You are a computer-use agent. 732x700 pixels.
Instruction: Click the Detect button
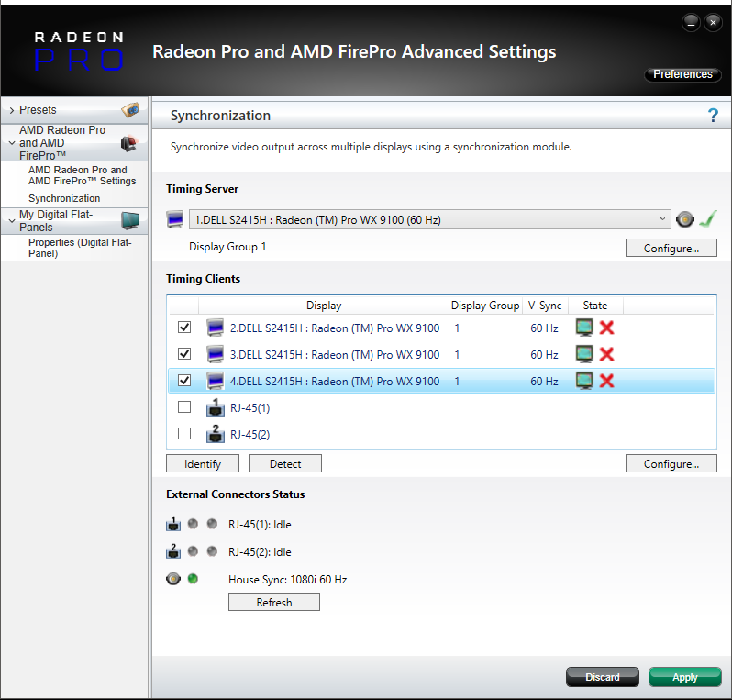[x=285, y=463]
